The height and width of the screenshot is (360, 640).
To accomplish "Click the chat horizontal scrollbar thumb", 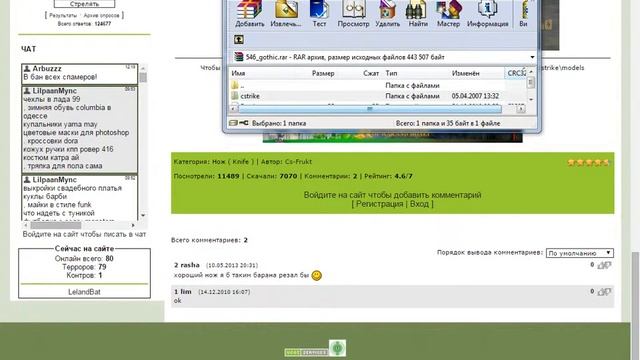I will 56,225.
